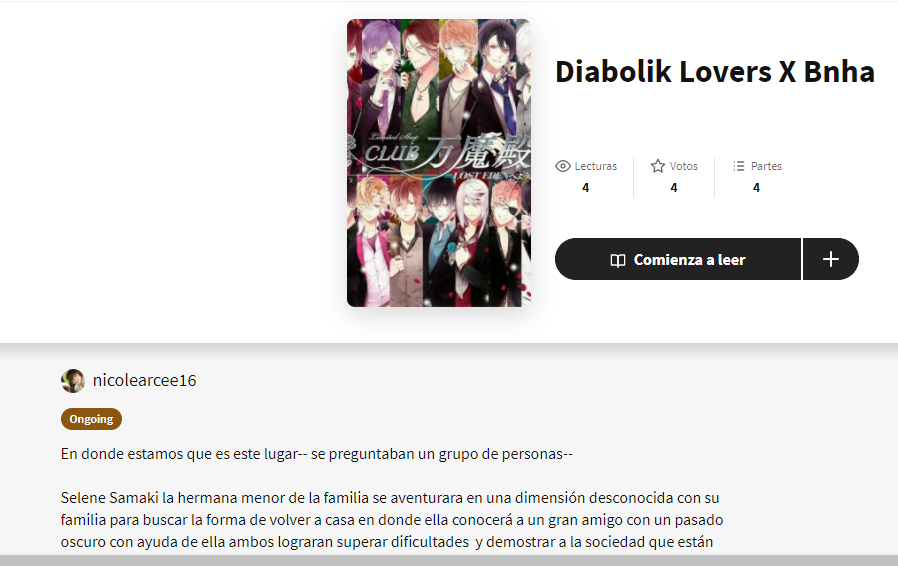This screenshot has height=566, width=898.
Task: Click the eye icon beside Lecturas
Action: click(562, 166)
